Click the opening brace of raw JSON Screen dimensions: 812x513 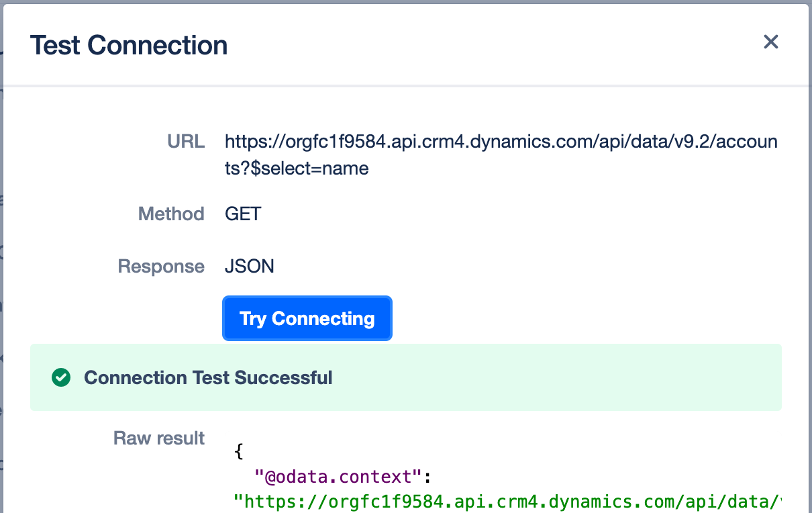pyautogui.click(x=239, y=451)
